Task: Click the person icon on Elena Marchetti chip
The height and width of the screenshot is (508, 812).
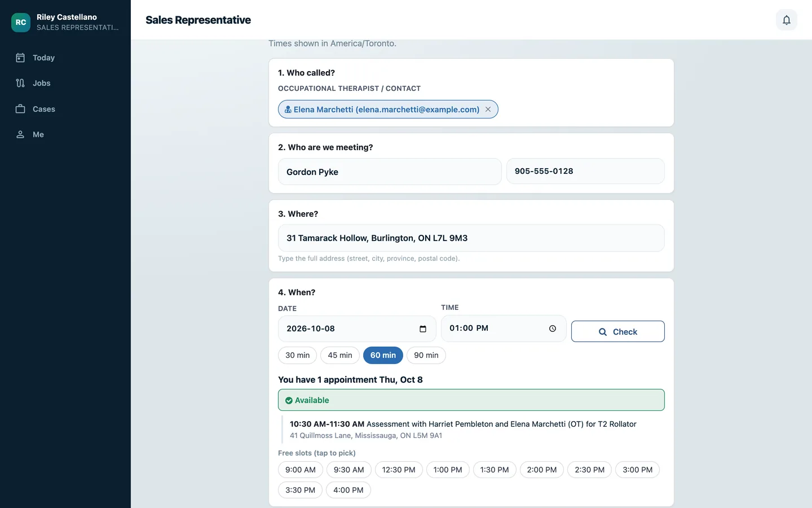Action: (x=288, y=110)
